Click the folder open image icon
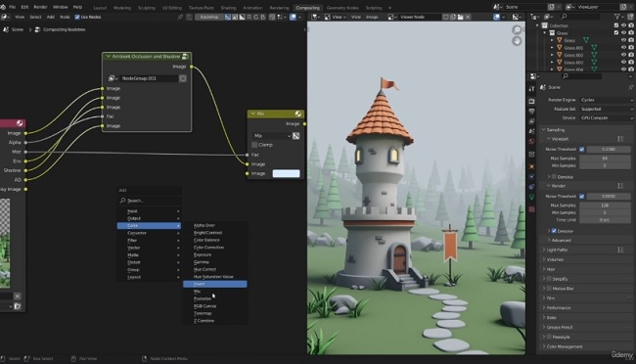 461,17
